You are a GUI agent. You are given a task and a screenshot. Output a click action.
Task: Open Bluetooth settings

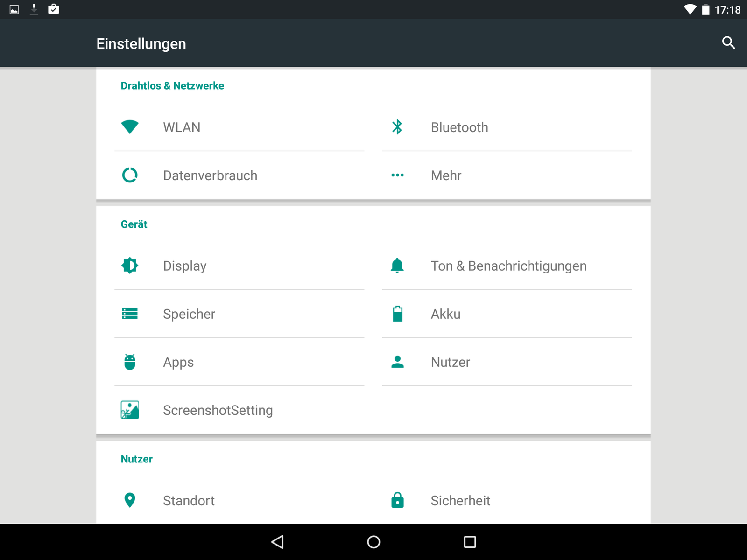[x=507, y=127]
